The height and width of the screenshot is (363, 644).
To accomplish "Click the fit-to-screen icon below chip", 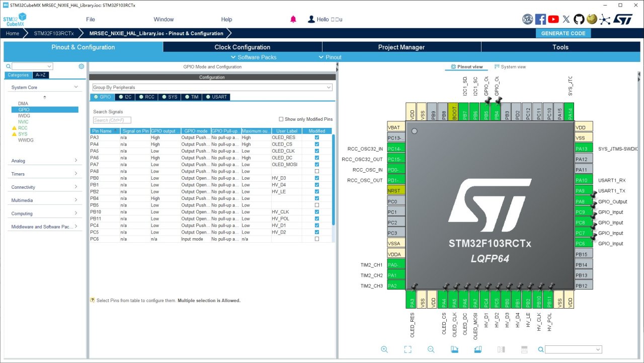I will 408,349.
